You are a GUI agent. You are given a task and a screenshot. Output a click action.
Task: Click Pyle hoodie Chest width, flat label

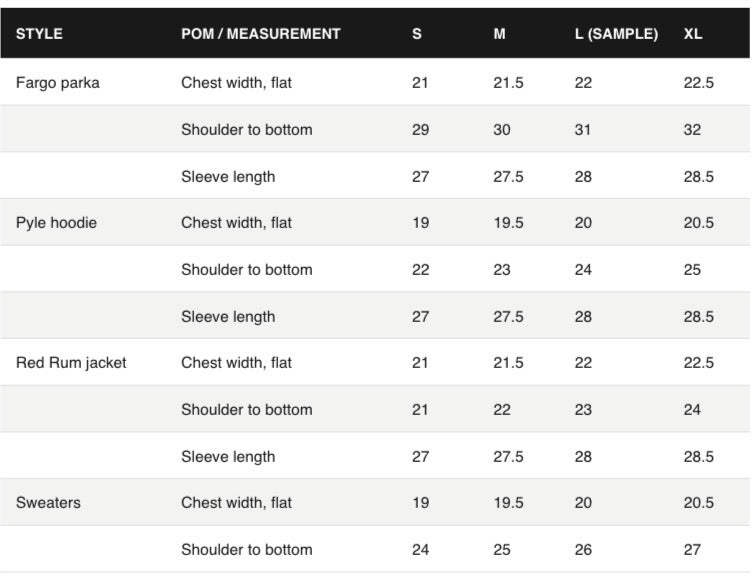[x=236, y=223]
